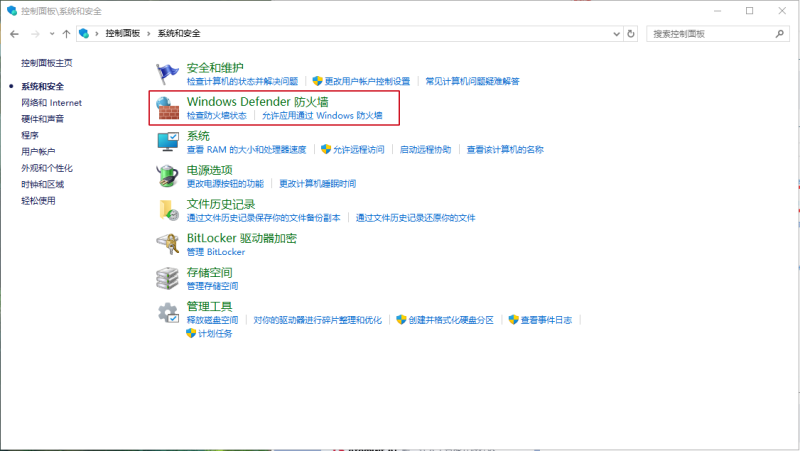Open 用户帐户 category in sidebar
The image size is (800, 451).
(38, 152)
